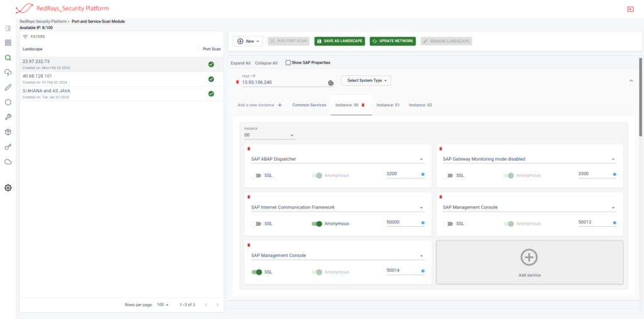Toggle SSL for SAP Gateway Monitoring service
The width and height of the screenshot is (644, 319).
[448, 175]
